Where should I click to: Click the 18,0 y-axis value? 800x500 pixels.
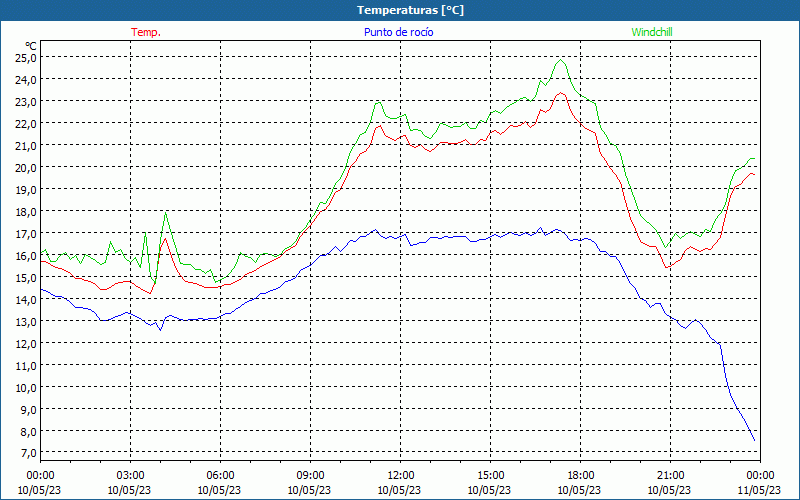[26, 212]
